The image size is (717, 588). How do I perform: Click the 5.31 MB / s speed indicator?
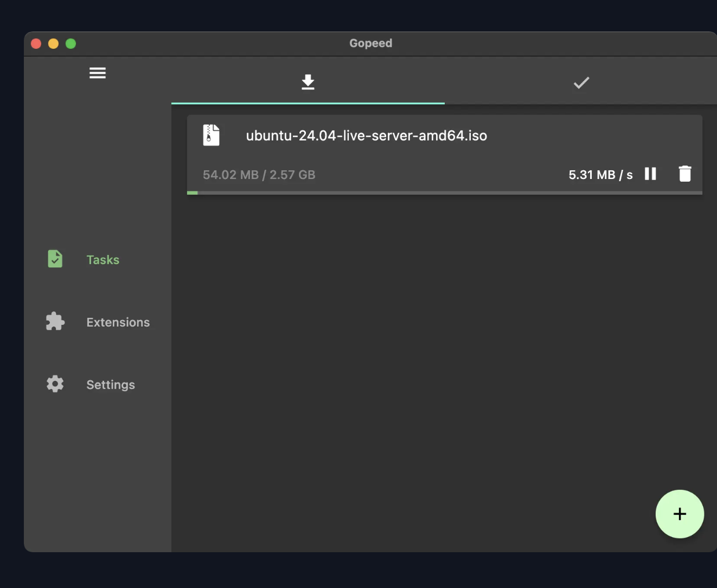pyautogui.click(x=600, y=175)
